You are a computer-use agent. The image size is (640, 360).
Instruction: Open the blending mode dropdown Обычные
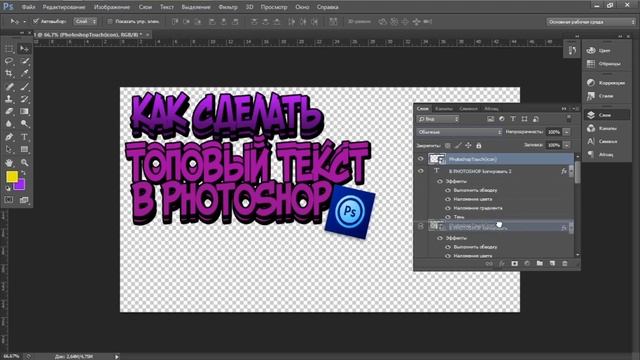click(x=459, y=132)
